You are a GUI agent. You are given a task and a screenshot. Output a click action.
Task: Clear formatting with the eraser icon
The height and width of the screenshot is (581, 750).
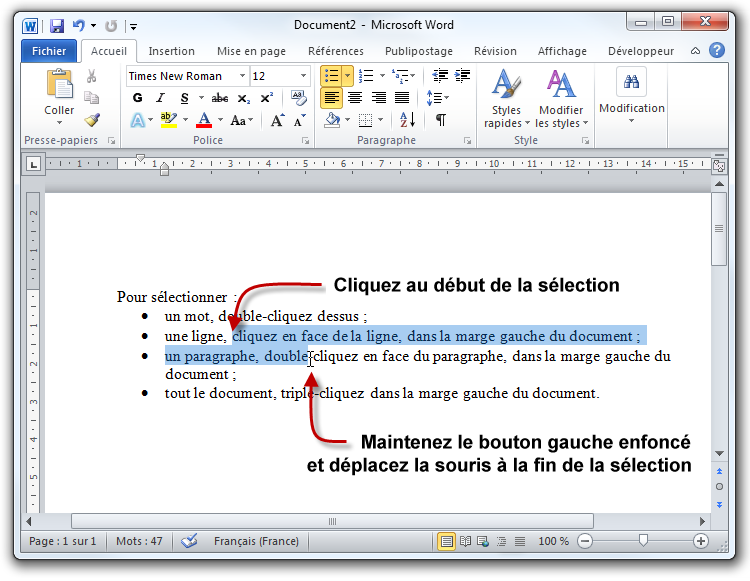[299, 98]
